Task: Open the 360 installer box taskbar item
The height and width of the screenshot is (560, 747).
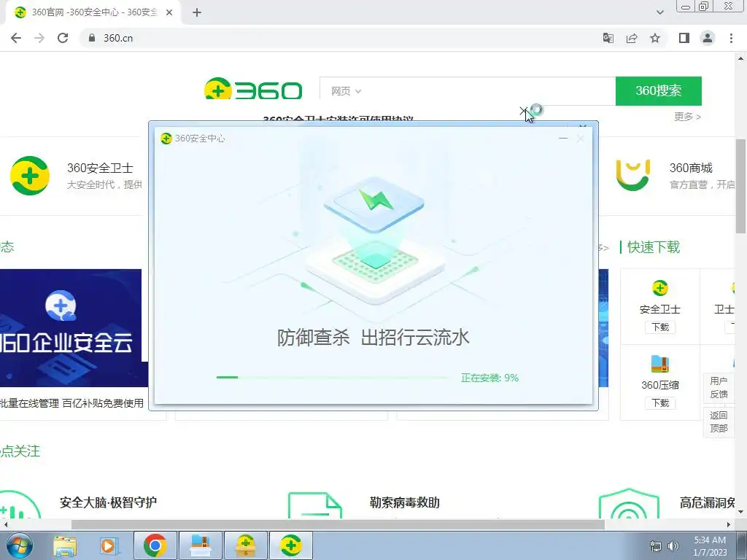Action: (246, 545)
